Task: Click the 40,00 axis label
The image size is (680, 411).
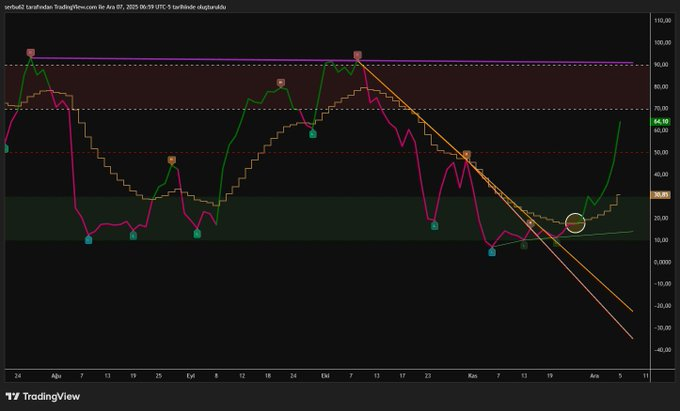Action: click(662, 174)
